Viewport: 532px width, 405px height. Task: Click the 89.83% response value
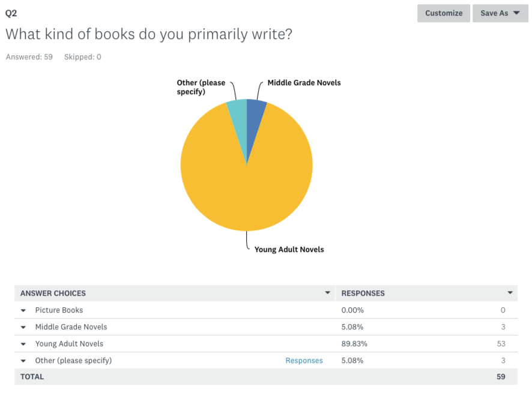tap(354, 344)
